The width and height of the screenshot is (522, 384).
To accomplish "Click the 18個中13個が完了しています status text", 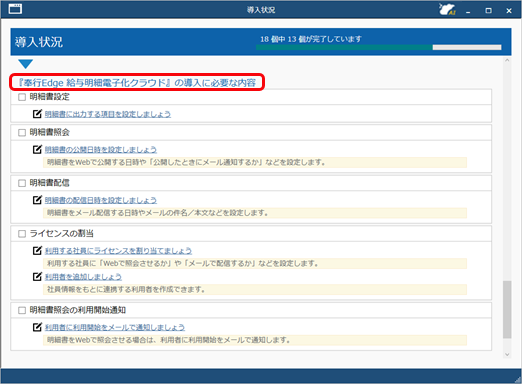I will [311, 39].
